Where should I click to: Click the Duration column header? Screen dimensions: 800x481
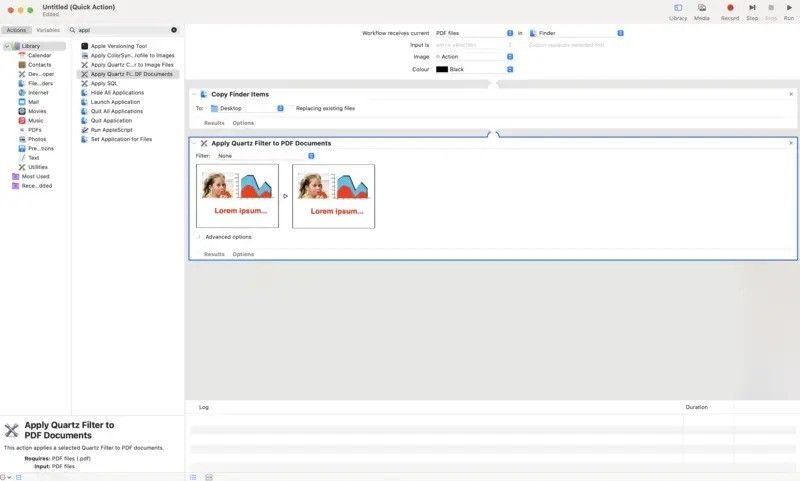coord(696,407)
